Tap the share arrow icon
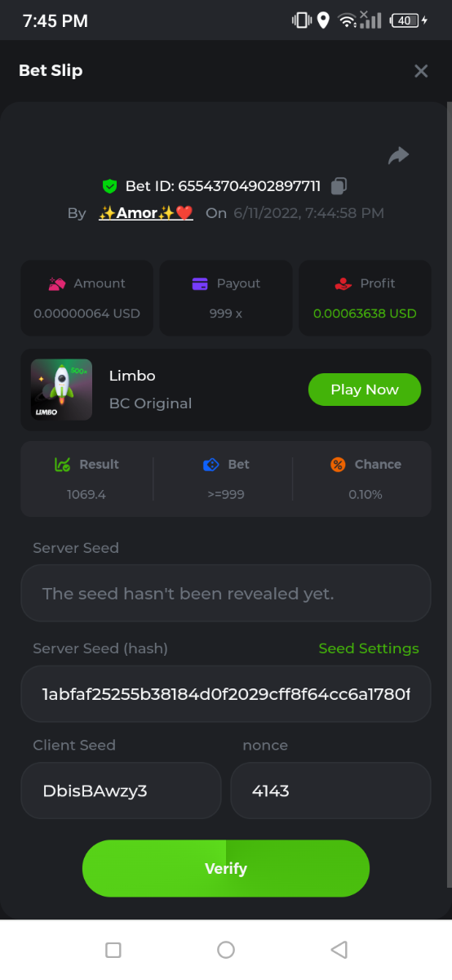The width and height of the screenshot is (452, 980). [x=398, y=155]
